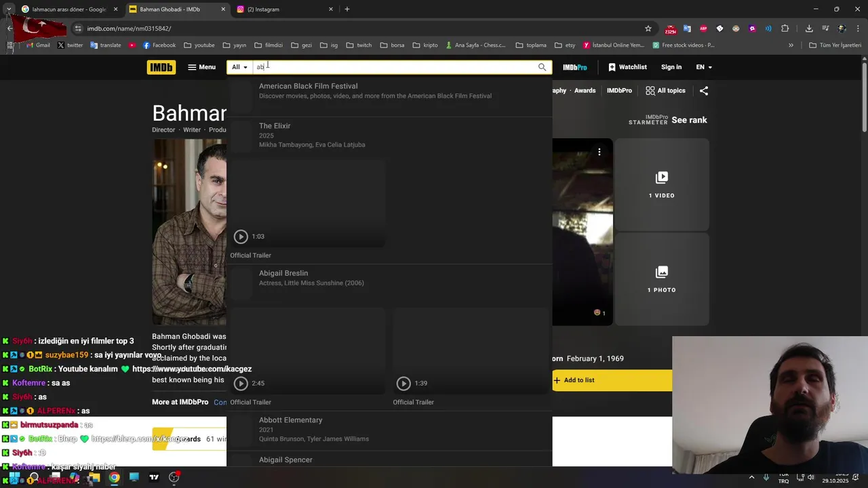Play the 1:39 official trailer
Screen dimensions: 868x488
tap(471, 351)
